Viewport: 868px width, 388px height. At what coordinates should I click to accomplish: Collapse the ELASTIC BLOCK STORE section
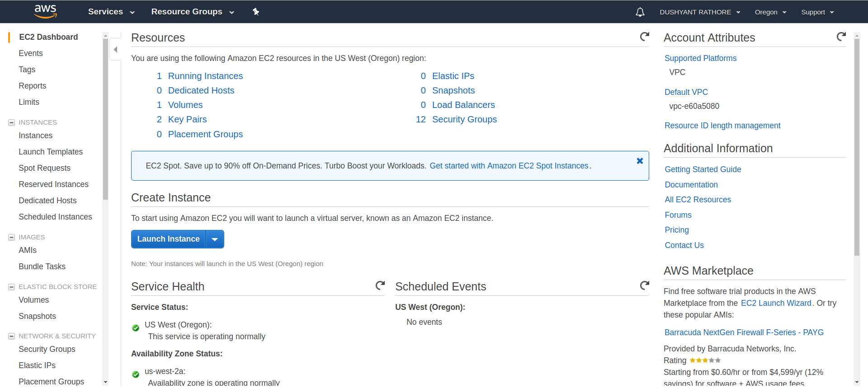(x=12, y=287)
